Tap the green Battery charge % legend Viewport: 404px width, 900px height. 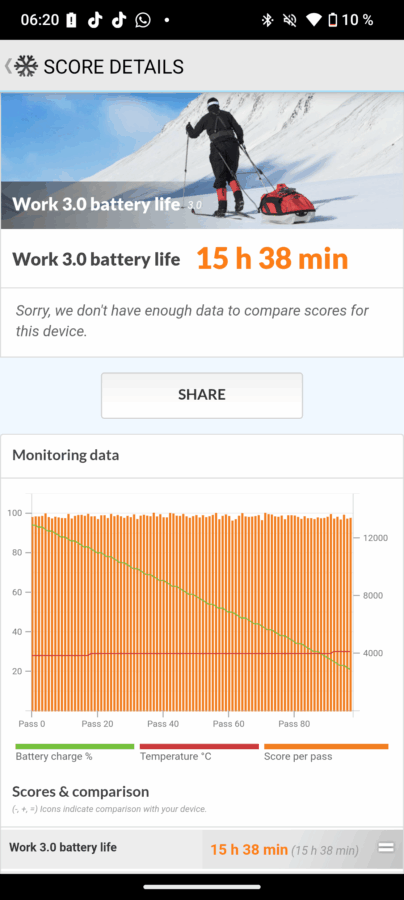75,752
